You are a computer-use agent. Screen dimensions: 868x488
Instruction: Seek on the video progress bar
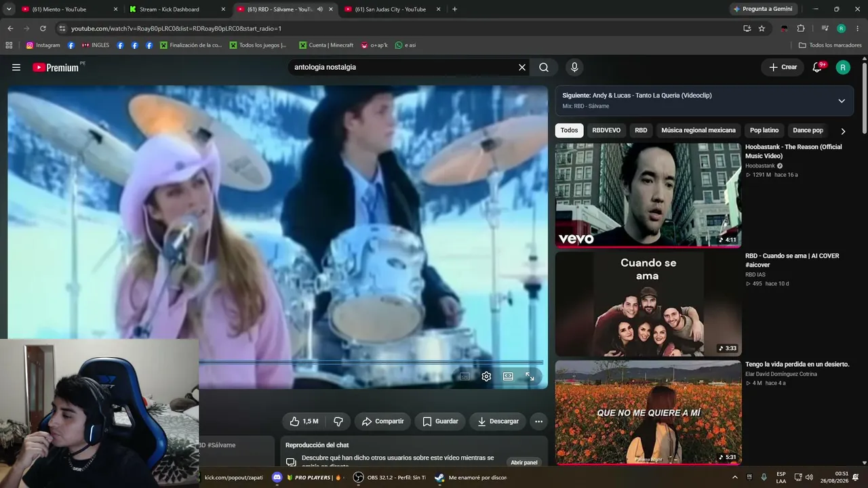tap(371, 363)
